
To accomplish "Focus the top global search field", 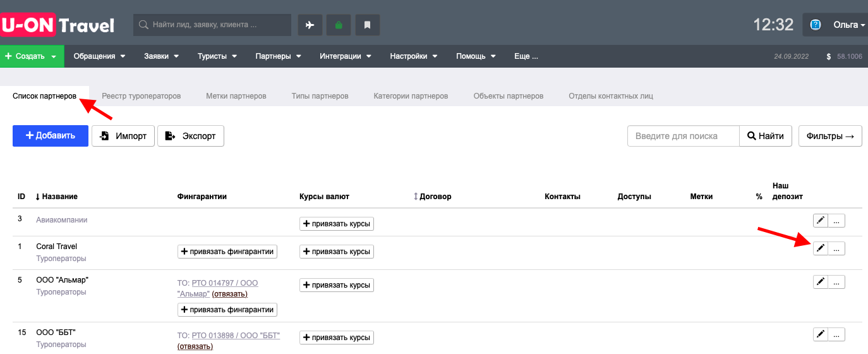I will click(212, 25).
